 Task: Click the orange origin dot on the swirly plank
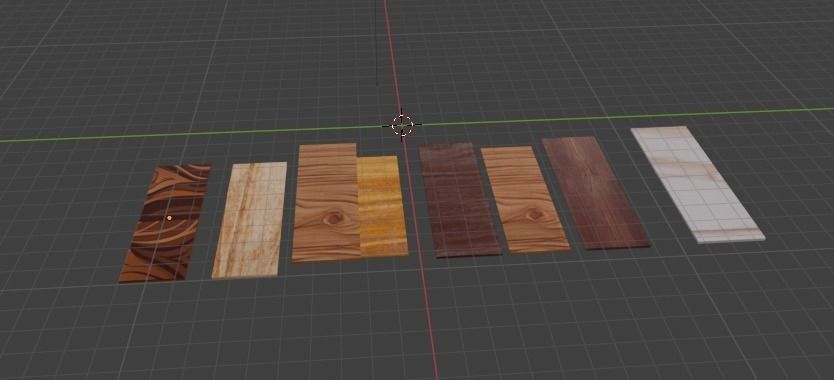pos(169,218)
